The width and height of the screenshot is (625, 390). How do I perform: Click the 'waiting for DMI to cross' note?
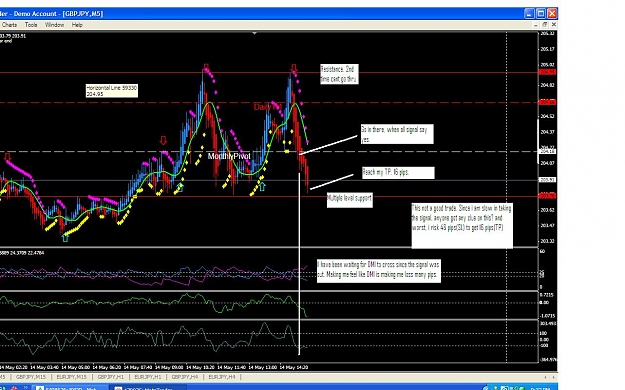point(379,271)
